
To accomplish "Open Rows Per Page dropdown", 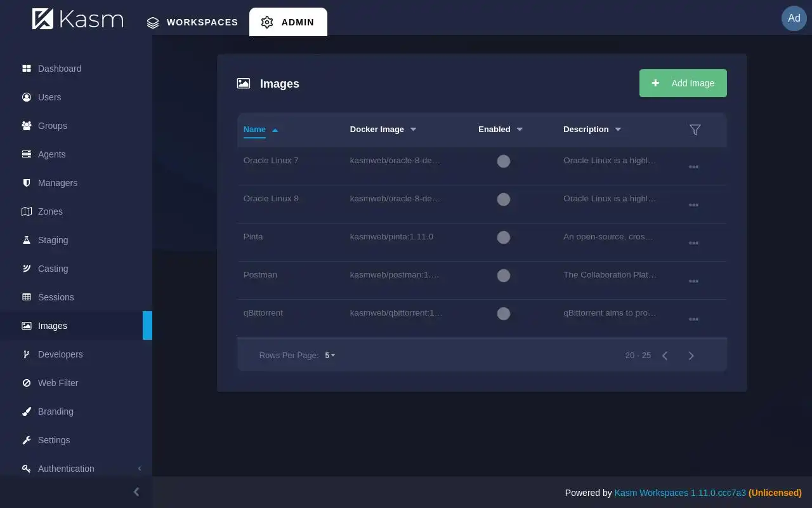I will tap(330, 356).
